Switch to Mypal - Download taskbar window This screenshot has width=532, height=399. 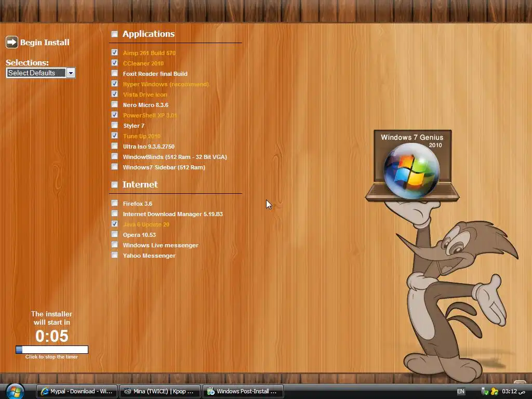click(x=77, y=391)
